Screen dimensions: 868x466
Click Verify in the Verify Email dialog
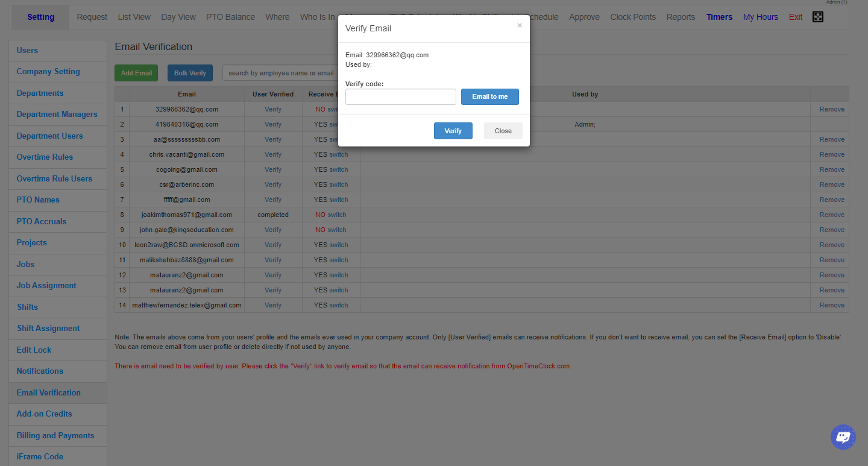pos(453,130)
